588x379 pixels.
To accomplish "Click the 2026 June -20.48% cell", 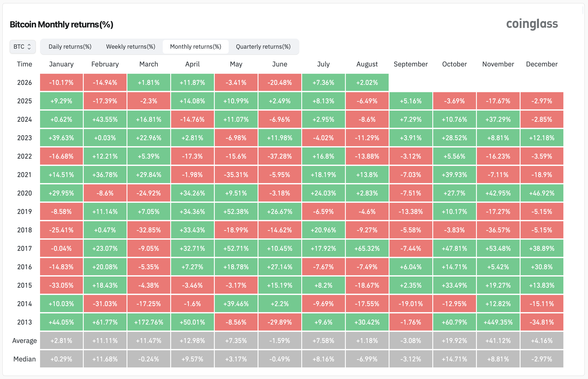I will tap(280, 83).
